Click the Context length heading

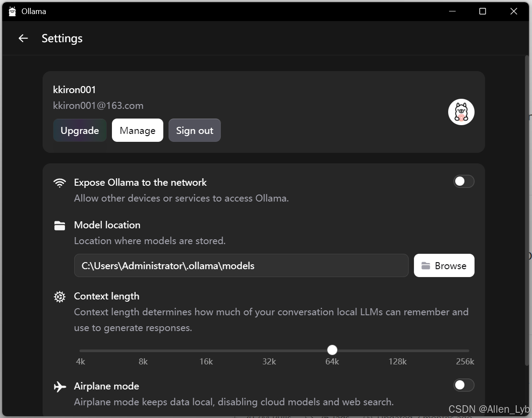pos(107,296)
